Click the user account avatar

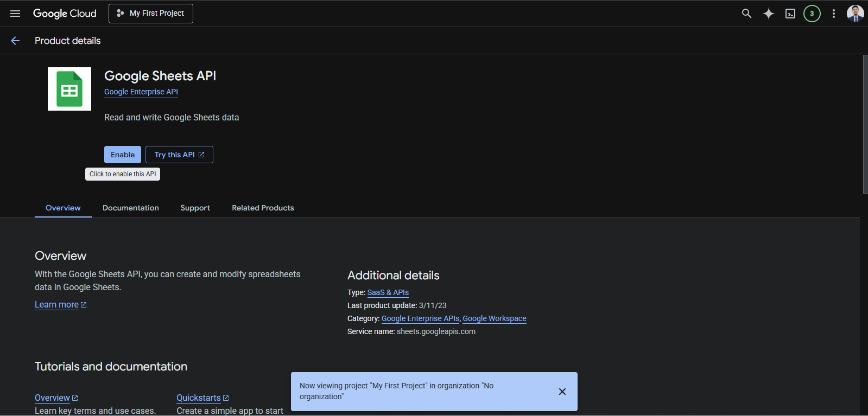[x=856, y=14]
